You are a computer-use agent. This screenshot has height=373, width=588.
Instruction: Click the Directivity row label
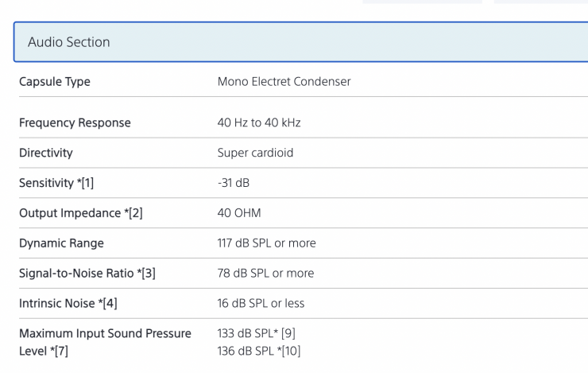tap(47, 153)
